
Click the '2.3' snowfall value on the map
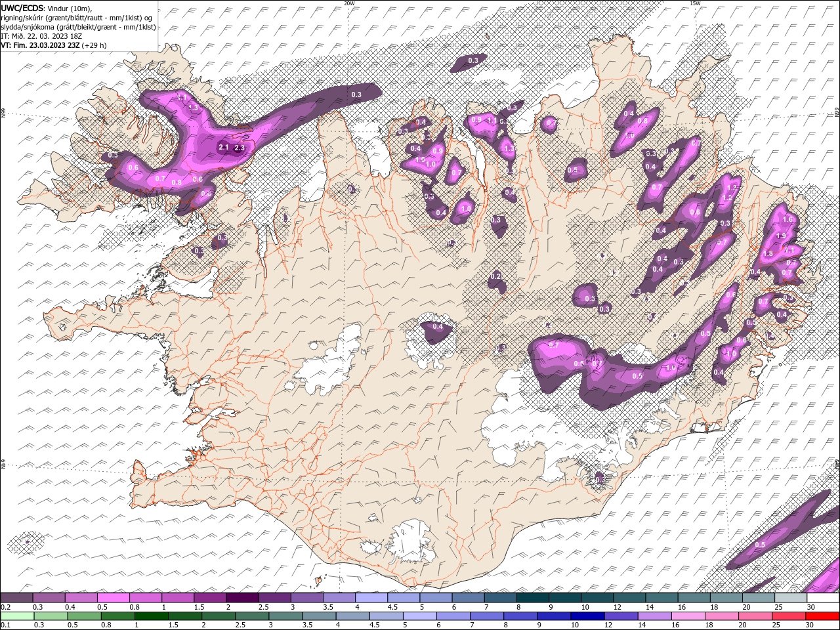(240, 148)
